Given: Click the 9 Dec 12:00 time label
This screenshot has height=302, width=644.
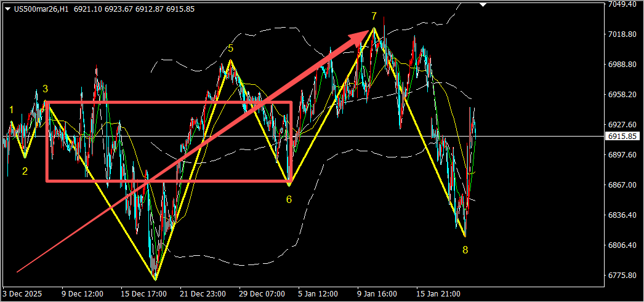Looking at the screenshot, I should pyautogui.click(x=83, y=294).
